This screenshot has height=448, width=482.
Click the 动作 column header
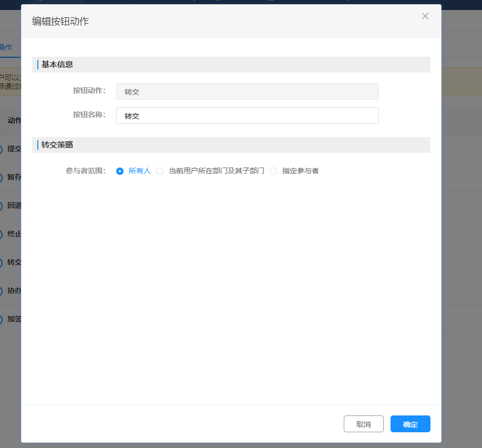coord(14,120)
